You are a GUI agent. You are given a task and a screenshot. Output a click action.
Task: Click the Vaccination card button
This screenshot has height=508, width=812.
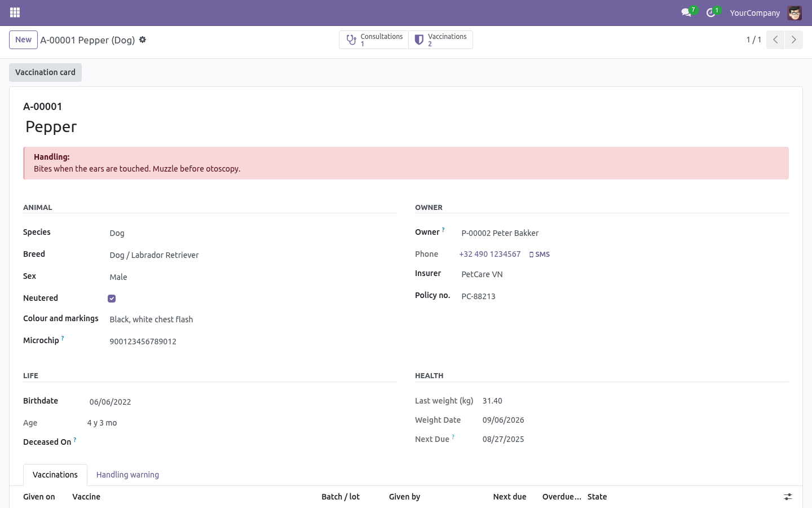click(x=45, y=72)
